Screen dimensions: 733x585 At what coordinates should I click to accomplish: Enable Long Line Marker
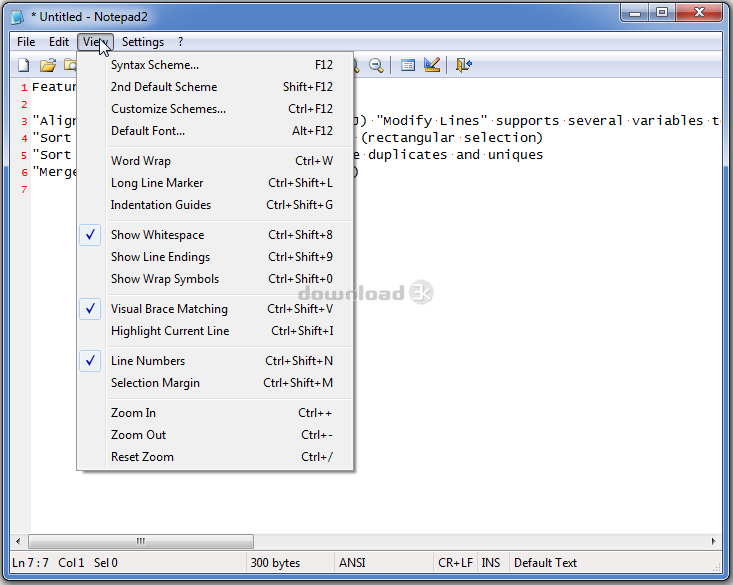tap(216, 183)
